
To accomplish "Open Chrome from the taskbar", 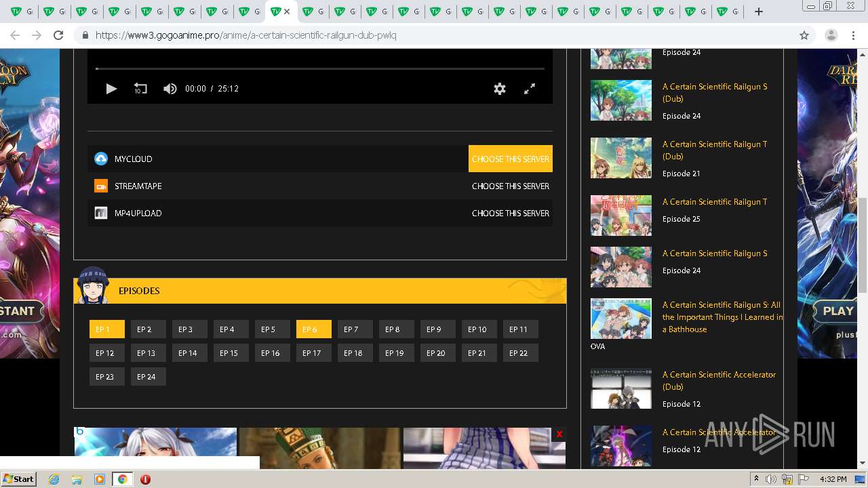I will (122, 479).
